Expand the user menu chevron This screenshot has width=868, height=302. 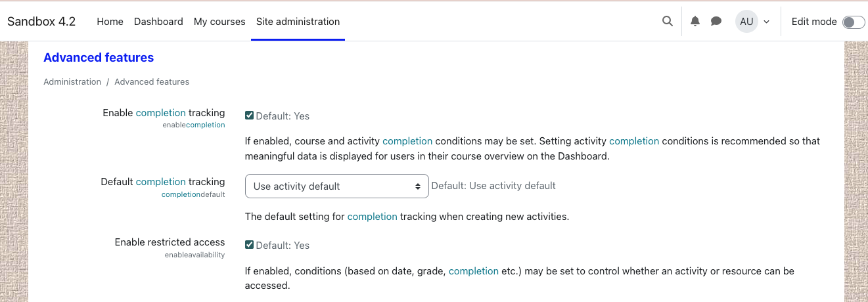pos(766,22)
